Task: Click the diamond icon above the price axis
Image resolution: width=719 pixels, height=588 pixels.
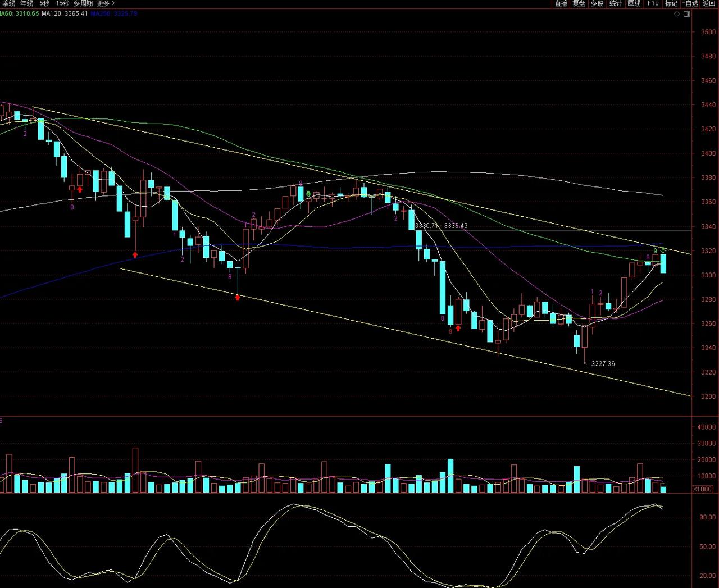Action: tap(677, 14)
